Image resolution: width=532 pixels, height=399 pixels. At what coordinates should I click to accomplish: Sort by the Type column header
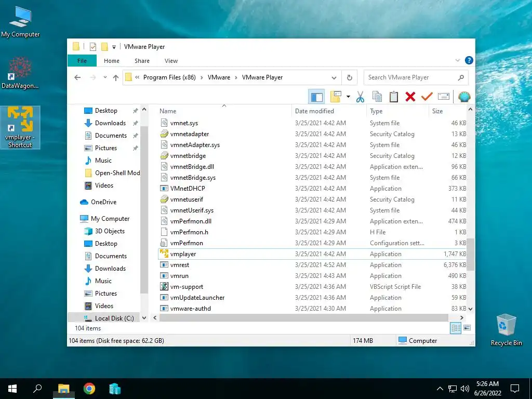tap(397, 111)
